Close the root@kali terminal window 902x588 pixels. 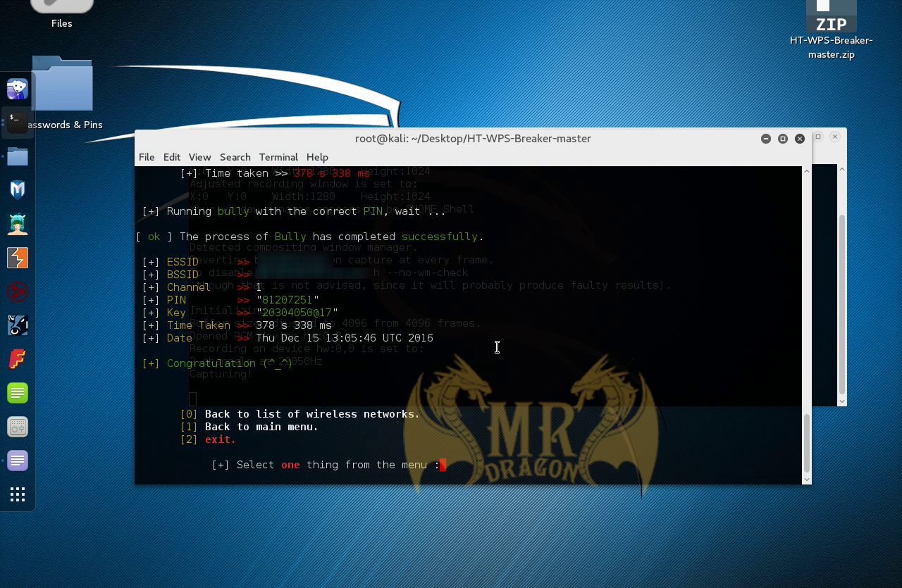[800, 139]
